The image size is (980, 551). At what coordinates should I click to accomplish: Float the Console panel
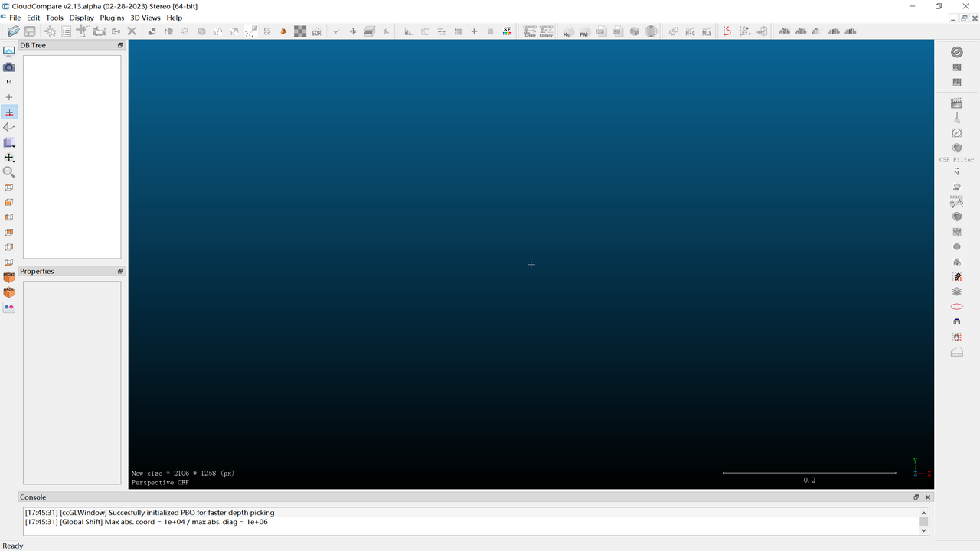point(916,497)
